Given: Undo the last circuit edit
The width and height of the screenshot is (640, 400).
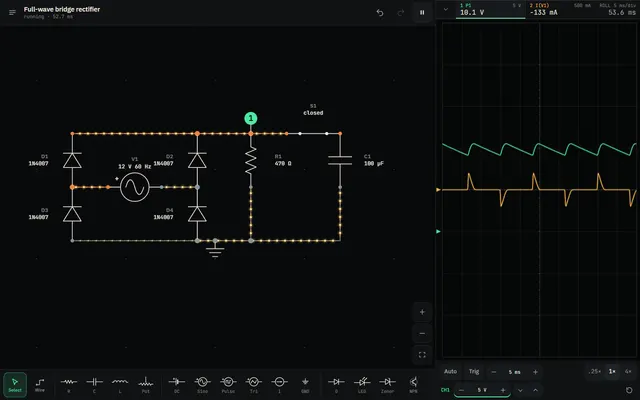Looking at the screenshot, I should coord(380,13).
